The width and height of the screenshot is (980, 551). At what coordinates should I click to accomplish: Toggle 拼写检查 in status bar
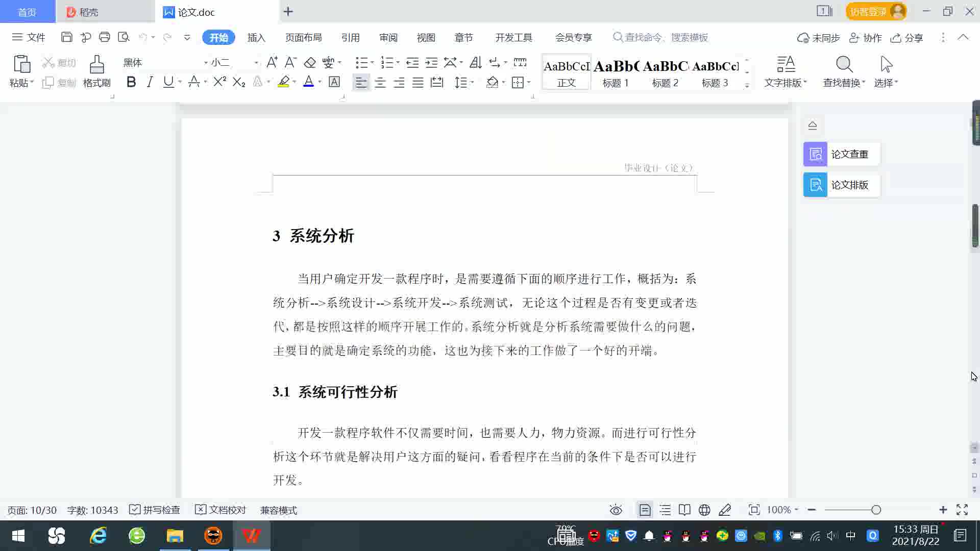click(x=155, y=510)
